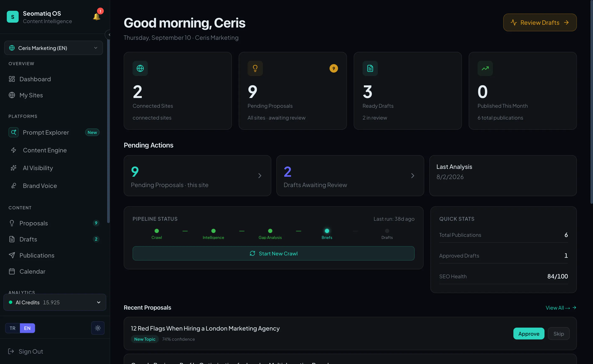Open the Connected Sites stat card

pyautogui.click(x=178, y=91)
